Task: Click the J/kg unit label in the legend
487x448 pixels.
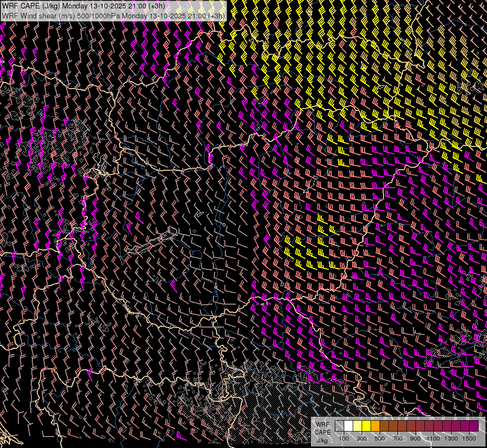Action: click(x=322, y=440)
